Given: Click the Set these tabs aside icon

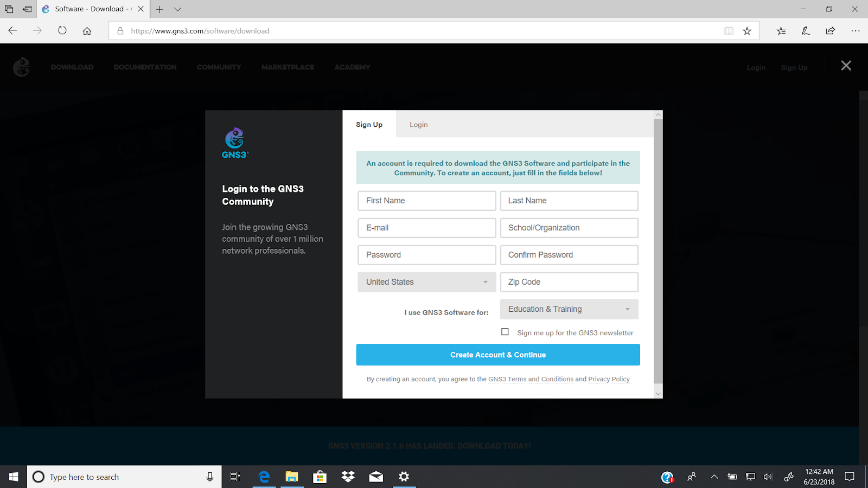Looking at the screenshot, I should coord(27,9).
